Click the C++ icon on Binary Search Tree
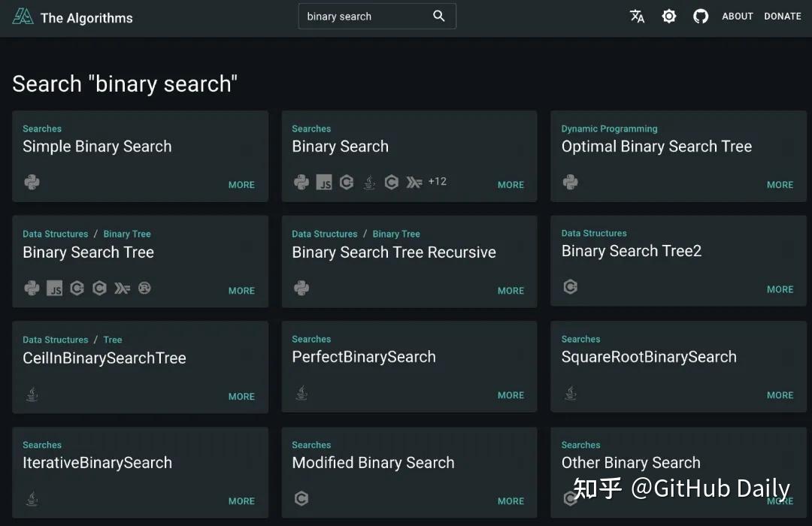The width and height of the screenshot is (812, 526). tap(77, 288)
